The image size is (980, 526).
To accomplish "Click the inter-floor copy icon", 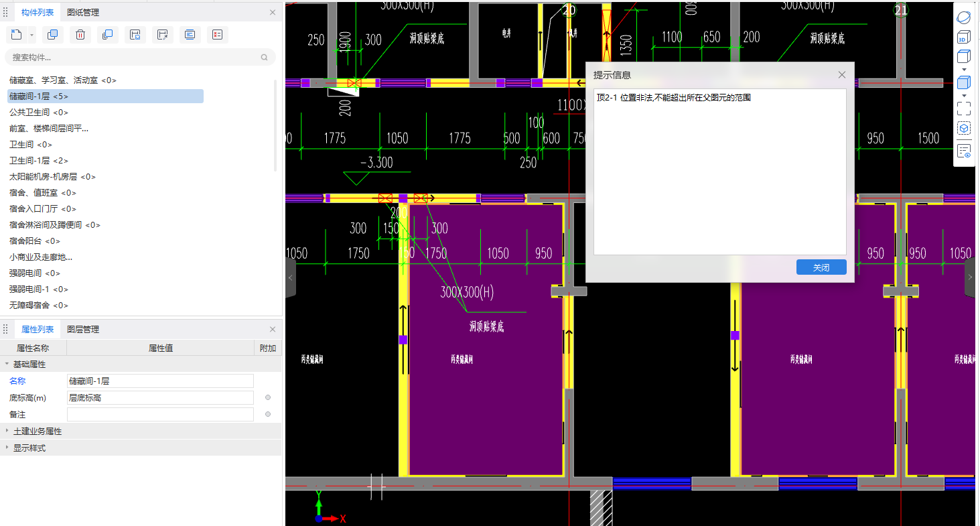I will coord(107,35).
